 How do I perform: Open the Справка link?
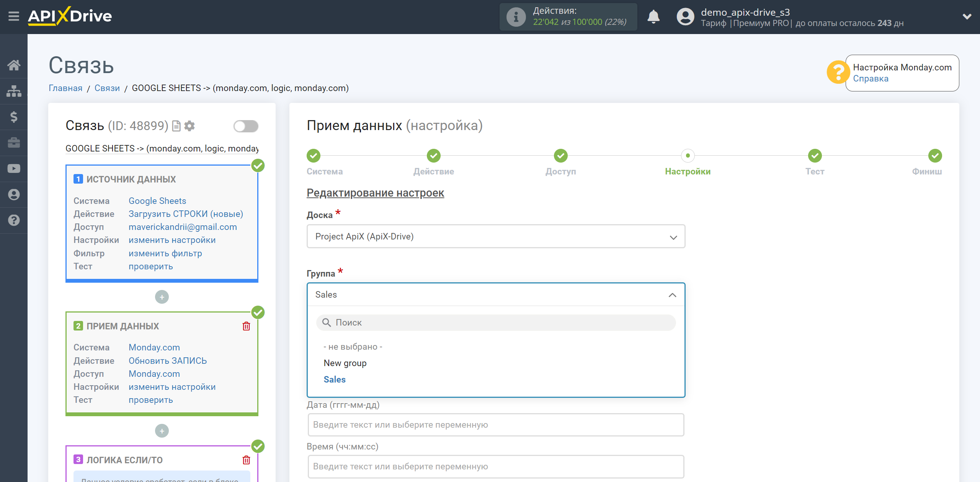[x=871, y=79]
